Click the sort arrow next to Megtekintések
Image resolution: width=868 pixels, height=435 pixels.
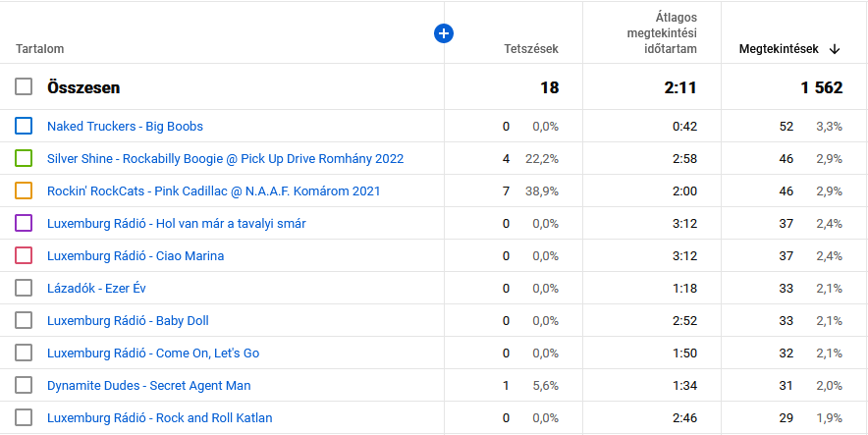[835, 49]
